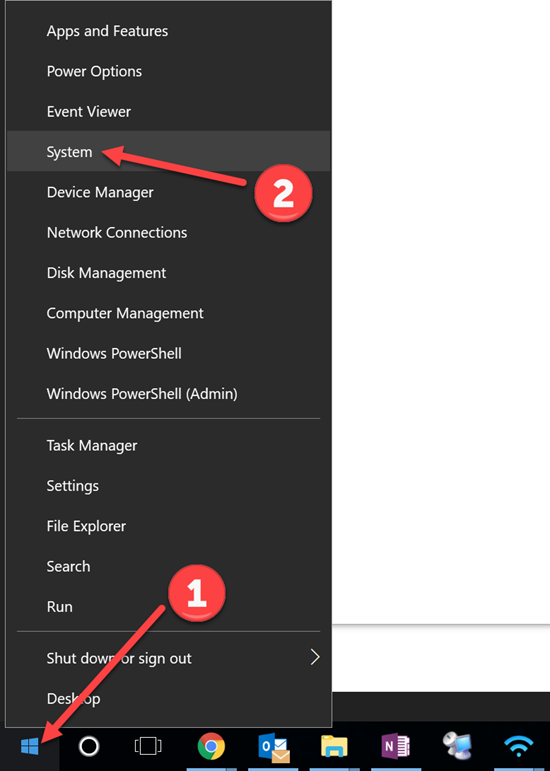This screenshot has height=771, width=550.
Task: Open Apps and Features
Action: coord(169,31)
